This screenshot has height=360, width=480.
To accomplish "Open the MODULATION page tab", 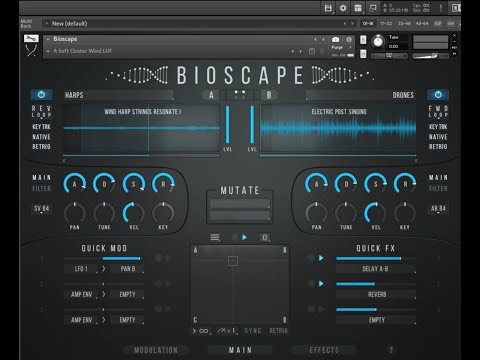I will point(156,350).
